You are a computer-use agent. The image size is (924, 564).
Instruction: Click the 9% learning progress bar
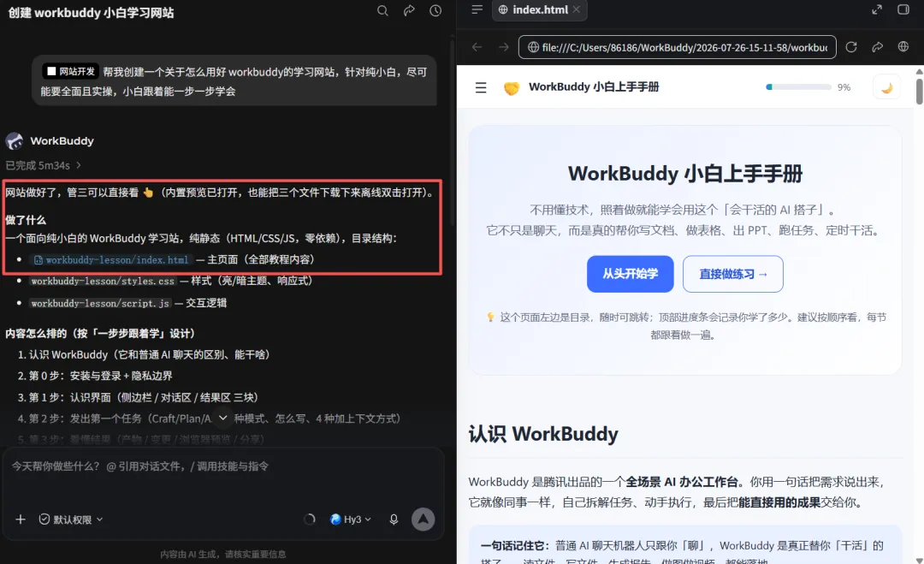point(798,87)
